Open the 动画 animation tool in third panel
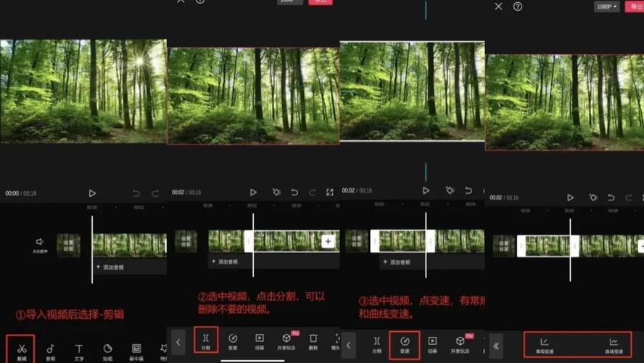 [432, 345]
